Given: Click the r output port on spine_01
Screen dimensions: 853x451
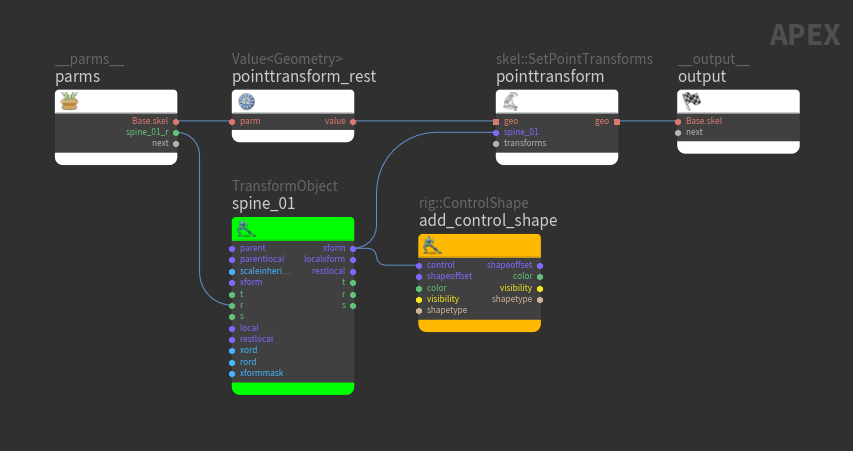Looking at the screenshot, I should coord(353,294).
